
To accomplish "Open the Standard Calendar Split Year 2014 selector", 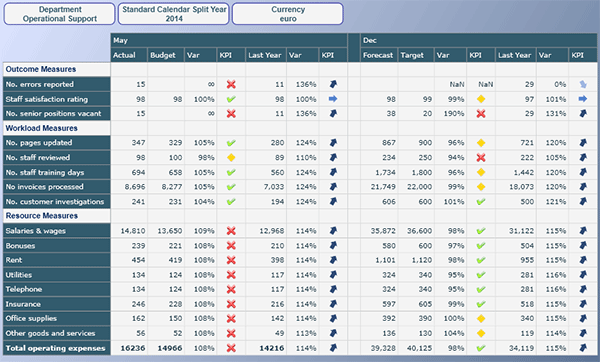I will pos(174,14).
